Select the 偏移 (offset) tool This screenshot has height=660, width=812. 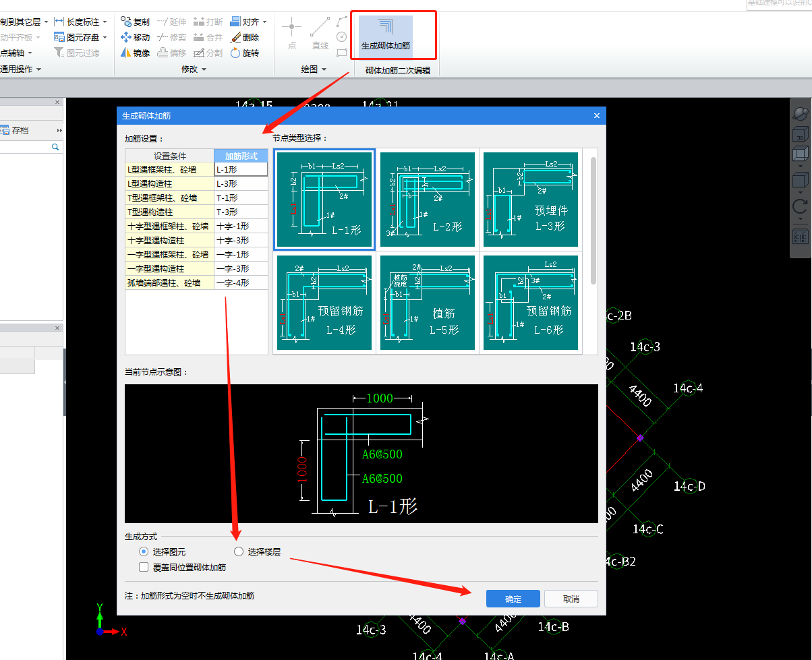(171, 53)
